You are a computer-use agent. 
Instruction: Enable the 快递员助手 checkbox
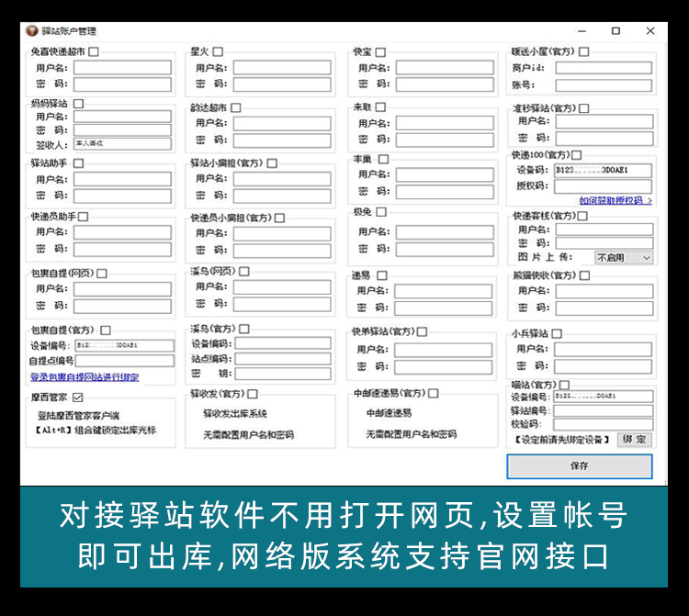83,217
